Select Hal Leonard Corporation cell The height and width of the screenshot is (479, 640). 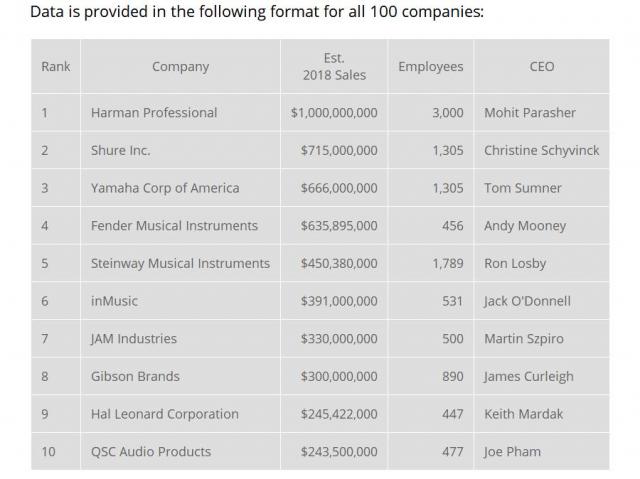tap(165, 414)
